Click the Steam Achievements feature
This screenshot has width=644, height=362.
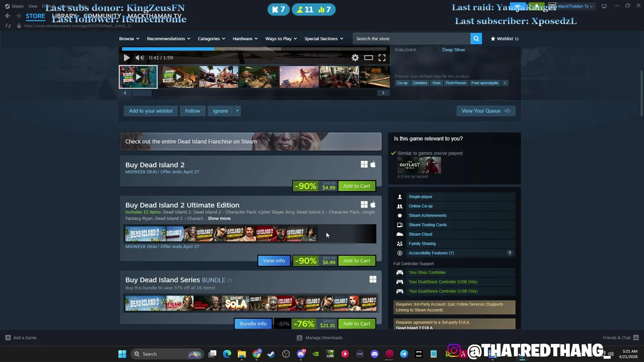(427, 215)
